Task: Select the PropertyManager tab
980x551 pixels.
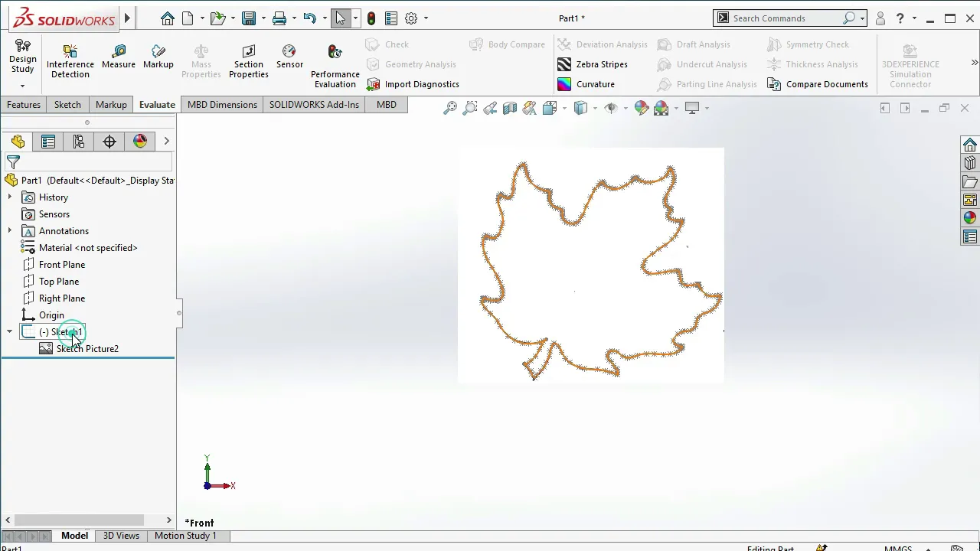Action: coord(48,142)
